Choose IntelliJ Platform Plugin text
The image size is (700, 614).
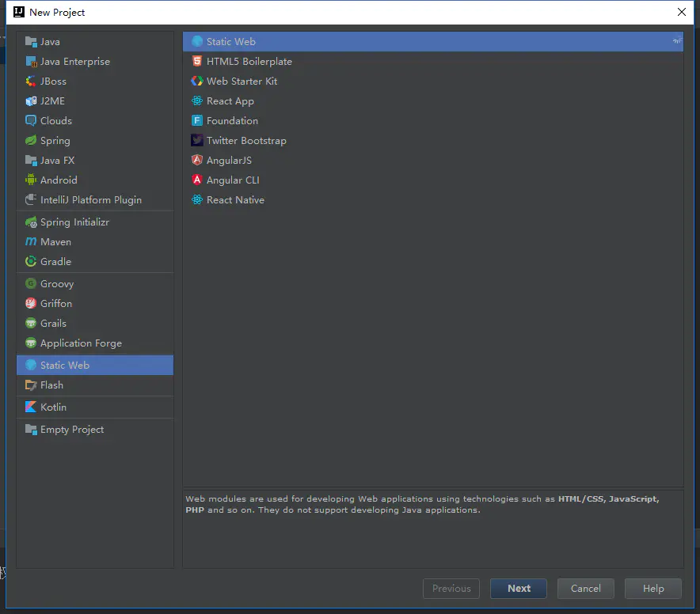coord(91,200)
